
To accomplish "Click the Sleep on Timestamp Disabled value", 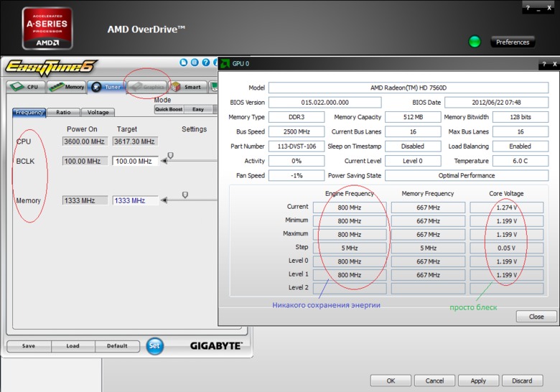I will pyautogui.click(x=413, y=146).
